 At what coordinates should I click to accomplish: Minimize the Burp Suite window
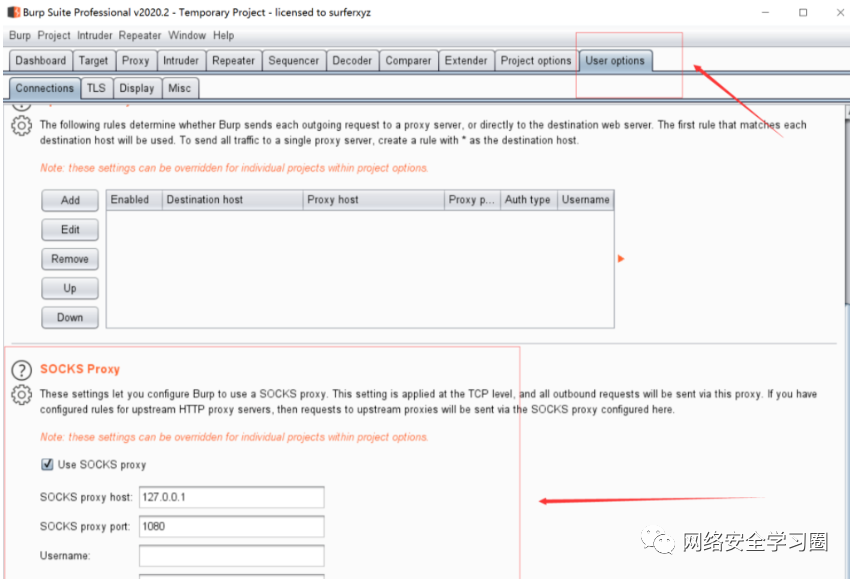[x=766, y=13]
